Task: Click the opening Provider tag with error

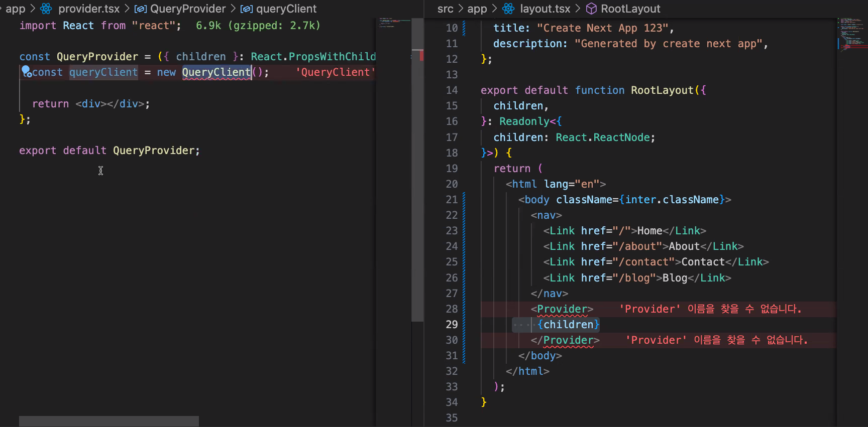Action: [x=562, y=309]
